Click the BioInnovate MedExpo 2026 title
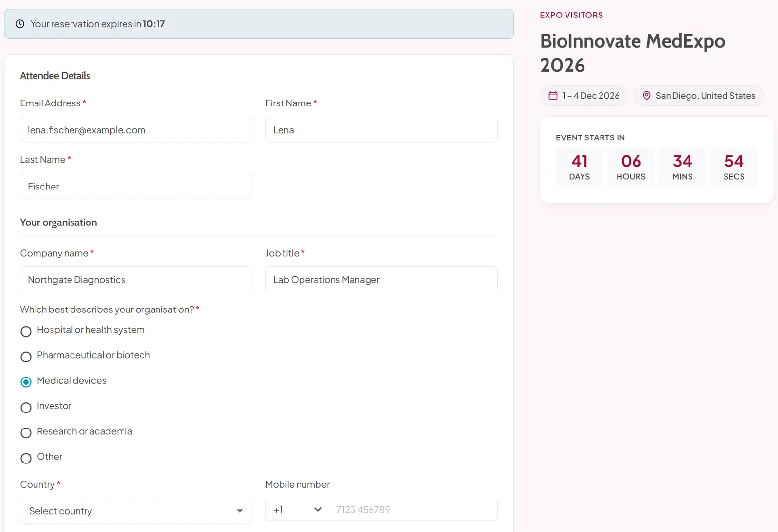The height and width of the screenshot is (532, 778). (633, 53)
